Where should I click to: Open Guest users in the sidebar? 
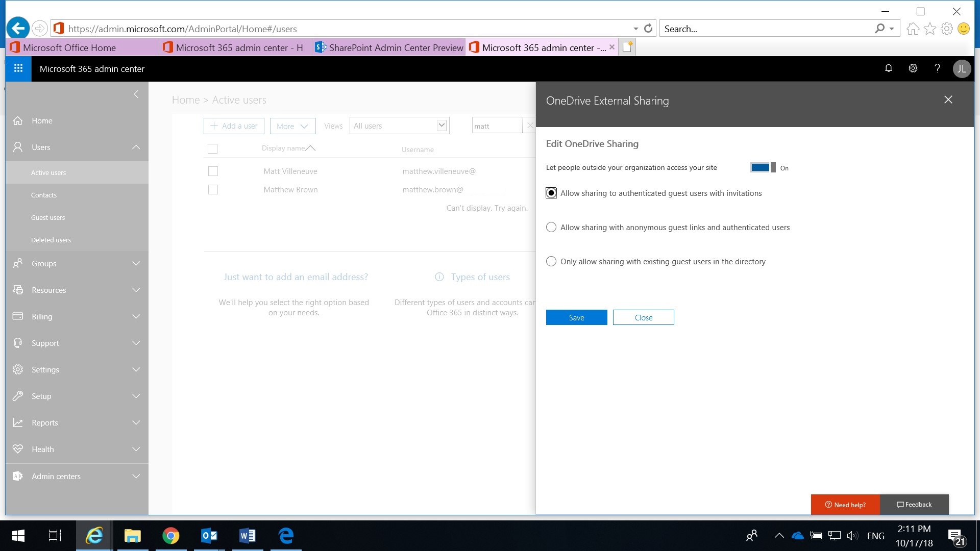(x=48, y=218)
